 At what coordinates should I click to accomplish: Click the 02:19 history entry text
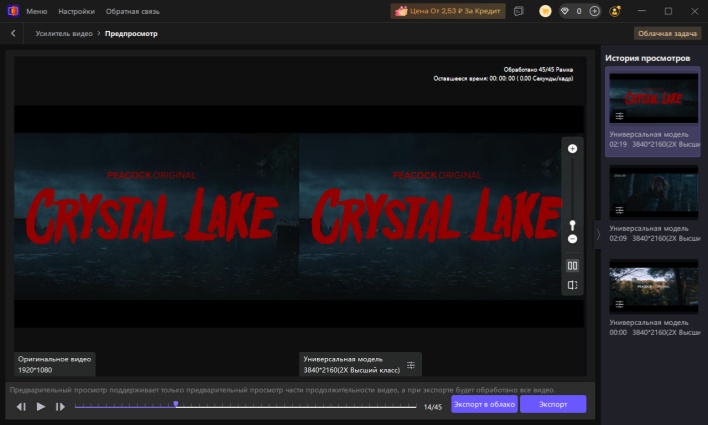[x=654, y=140]
